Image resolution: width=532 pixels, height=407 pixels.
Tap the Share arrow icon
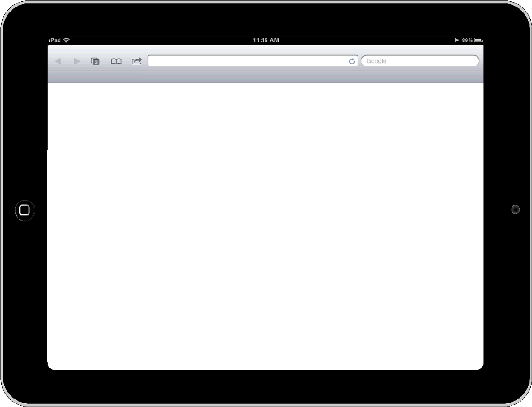pos(137,61)
